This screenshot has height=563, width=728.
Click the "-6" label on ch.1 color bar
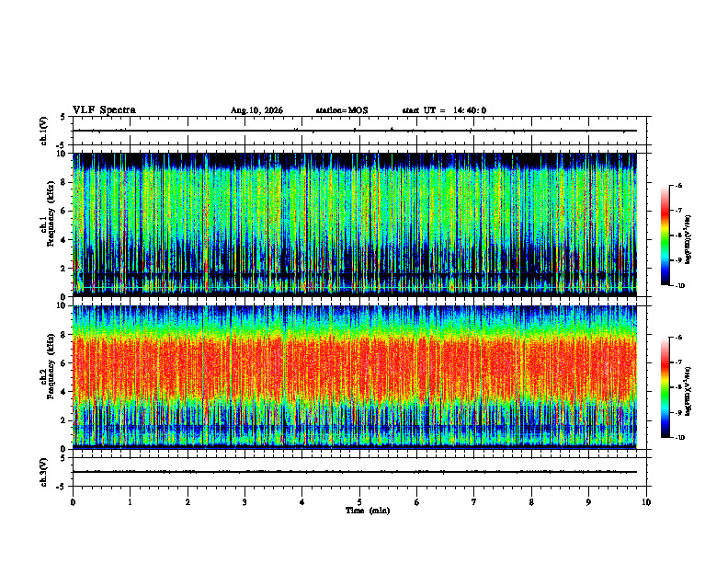[678, 185]
